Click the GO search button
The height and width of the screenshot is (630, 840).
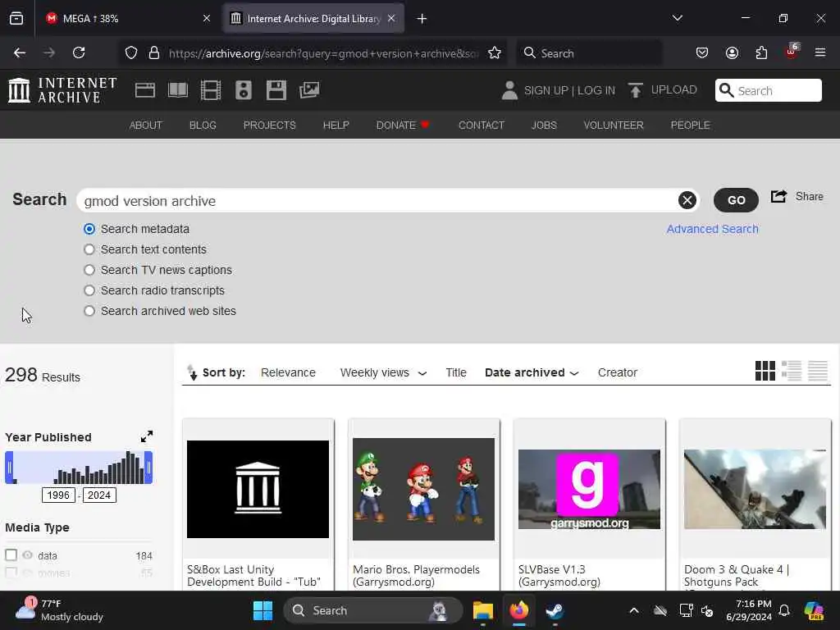point(736,200)
